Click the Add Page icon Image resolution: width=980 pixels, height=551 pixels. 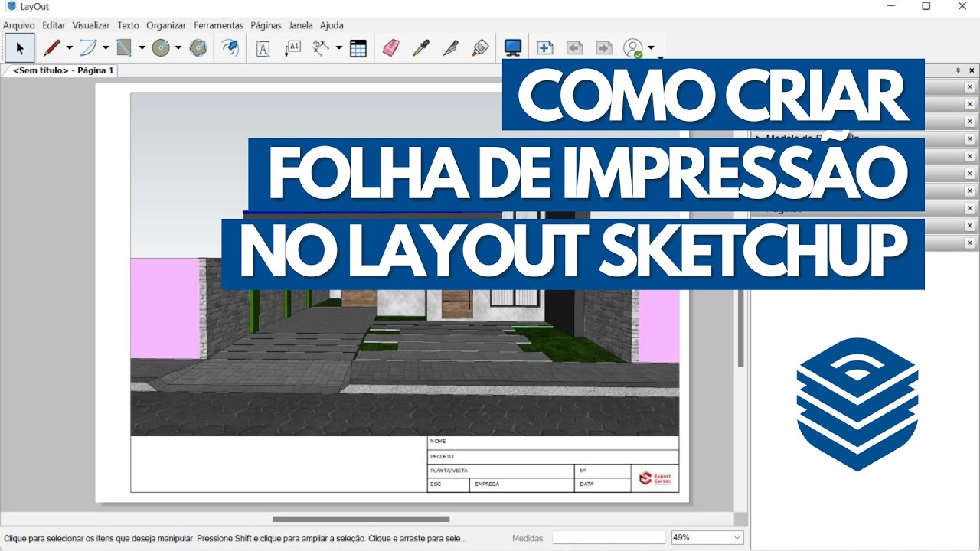545,48
